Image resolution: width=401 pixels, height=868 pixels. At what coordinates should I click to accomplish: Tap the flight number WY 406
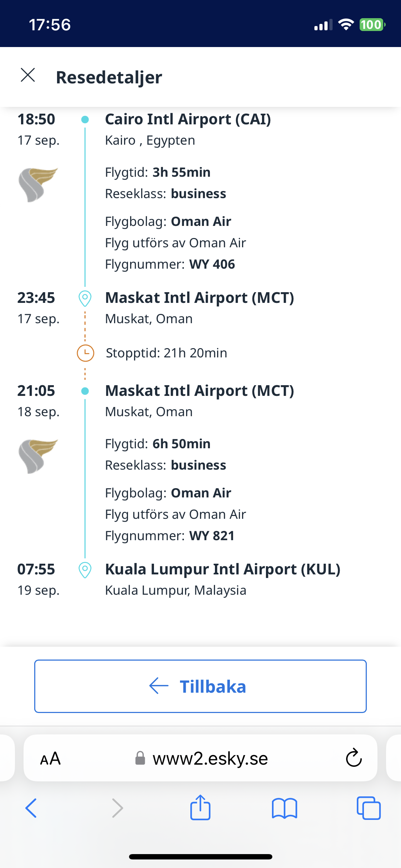click(x=212, y=264)
